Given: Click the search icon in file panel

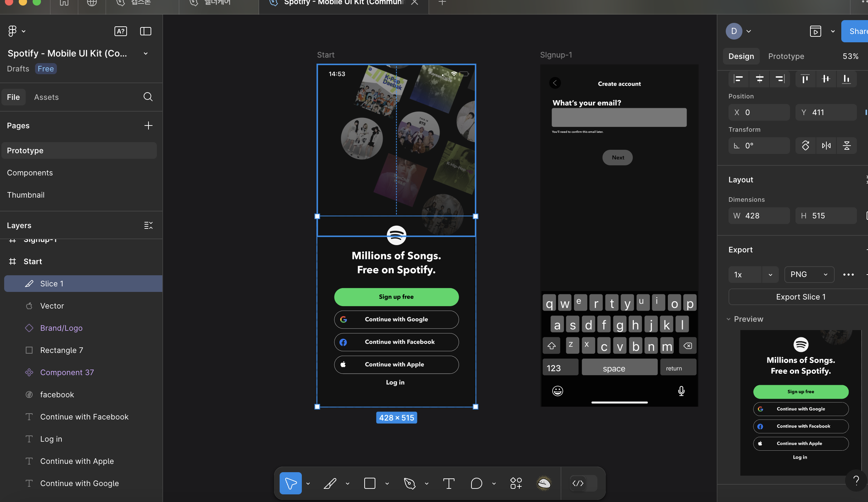Looking at the screenshot, I should tap(148, 97).
